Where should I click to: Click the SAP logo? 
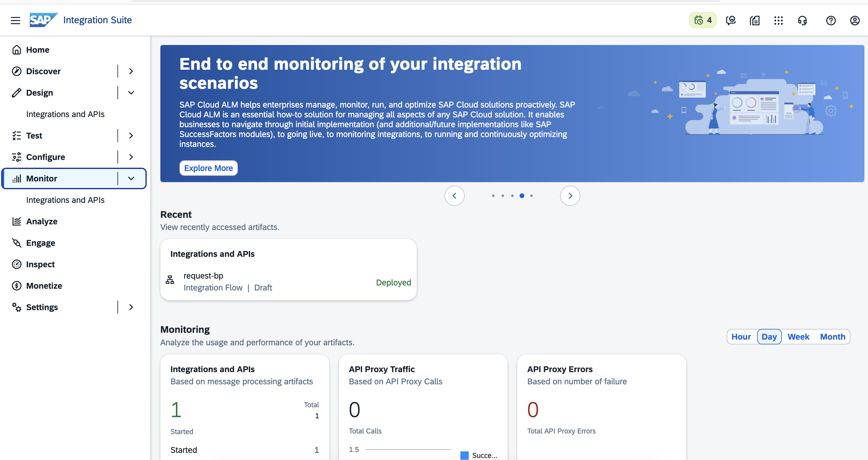pos(44,20)
